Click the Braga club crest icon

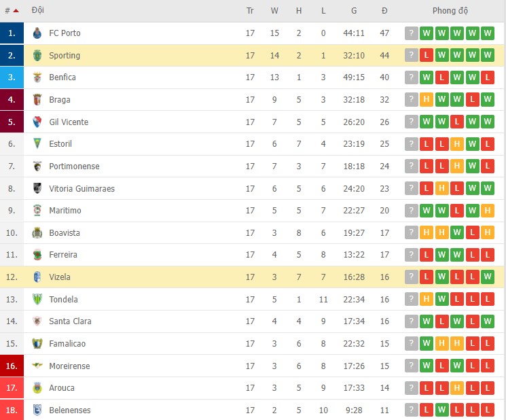tap(37, 100)
